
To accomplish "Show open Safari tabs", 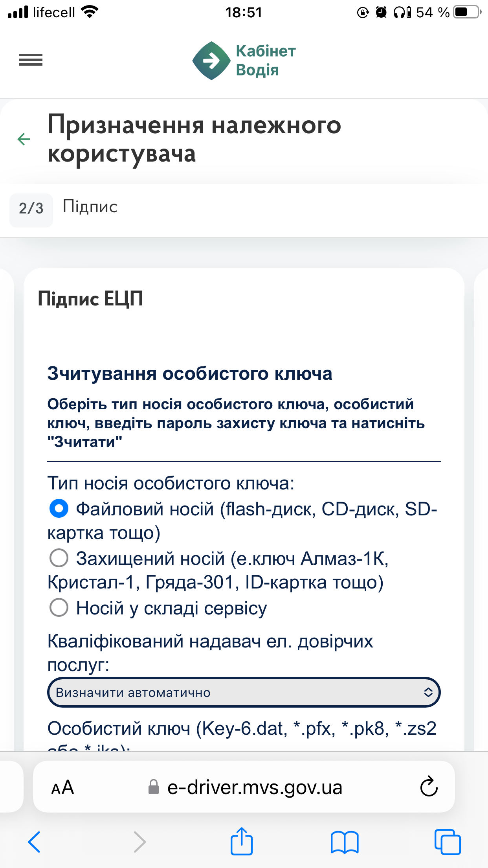I will (448, 842).
